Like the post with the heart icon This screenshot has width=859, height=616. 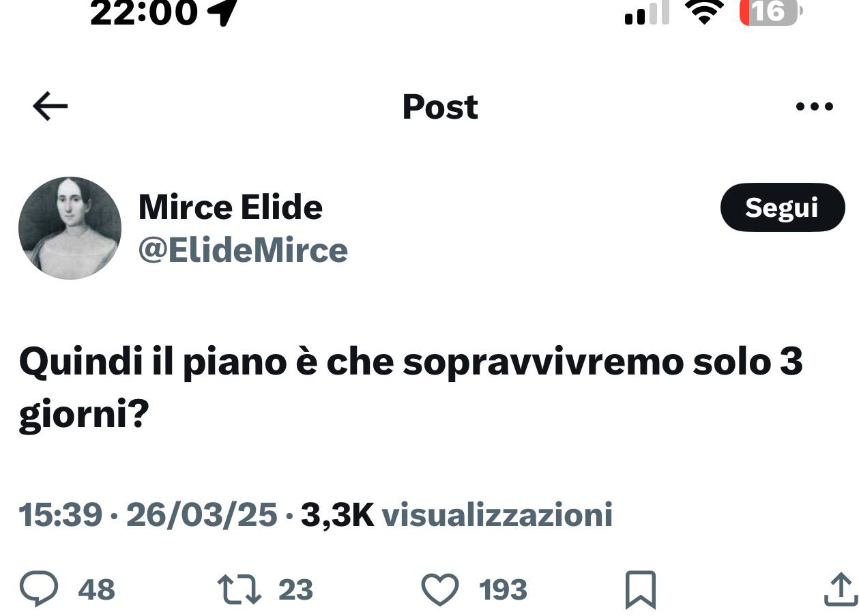440,590
